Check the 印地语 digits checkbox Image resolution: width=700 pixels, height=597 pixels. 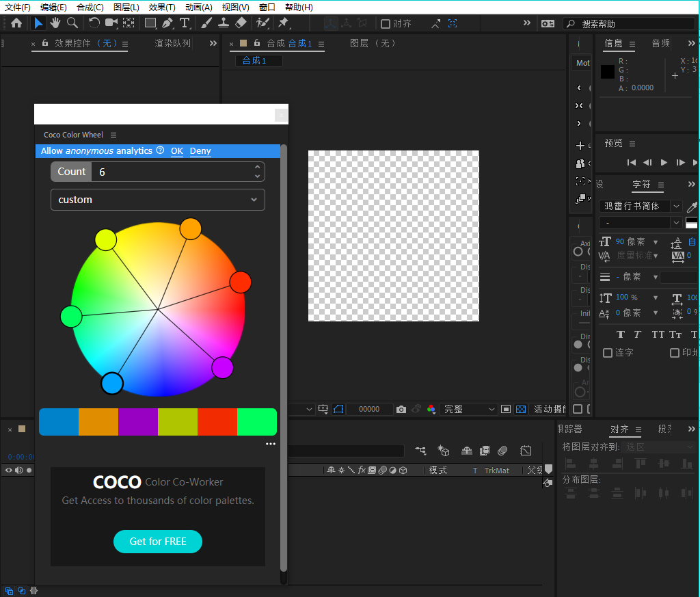pos(675,353)
